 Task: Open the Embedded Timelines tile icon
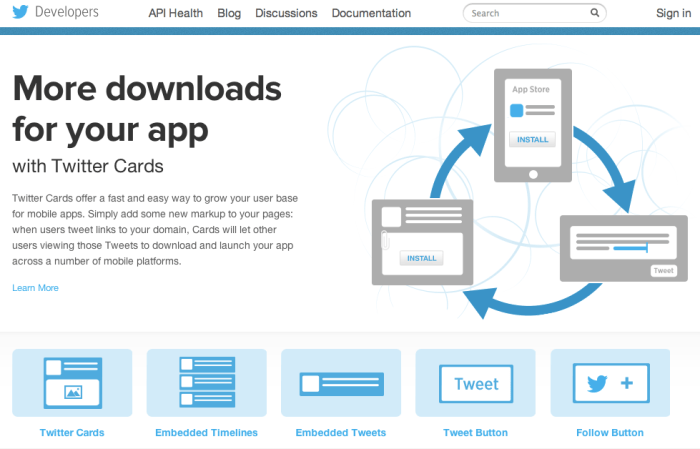point(207,382)
